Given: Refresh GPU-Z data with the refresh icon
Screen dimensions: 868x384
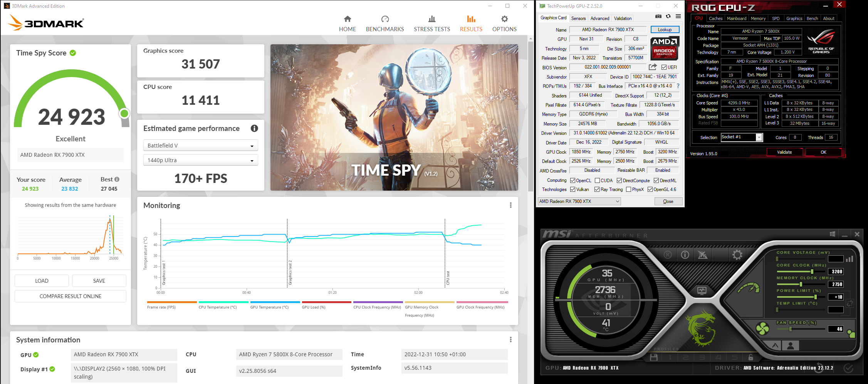Looking at the screenshot, I should [x=668, y=16].
